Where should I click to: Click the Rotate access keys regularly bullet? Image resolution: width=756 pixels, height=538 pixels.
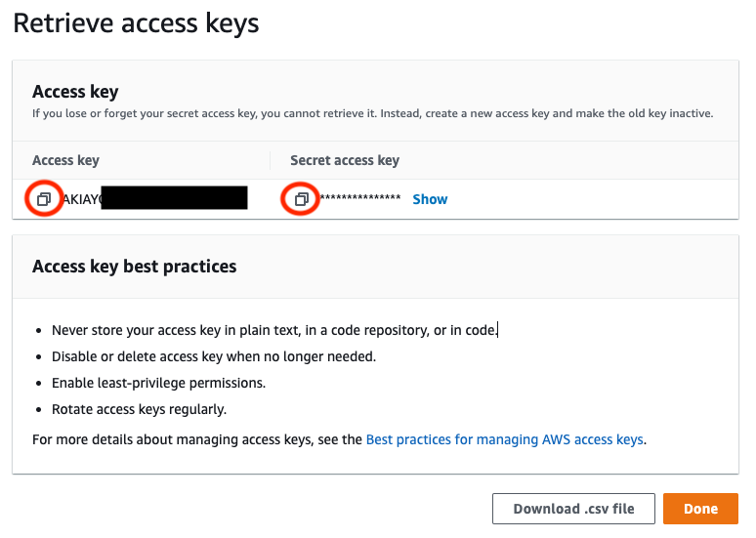tap(139, 409)
